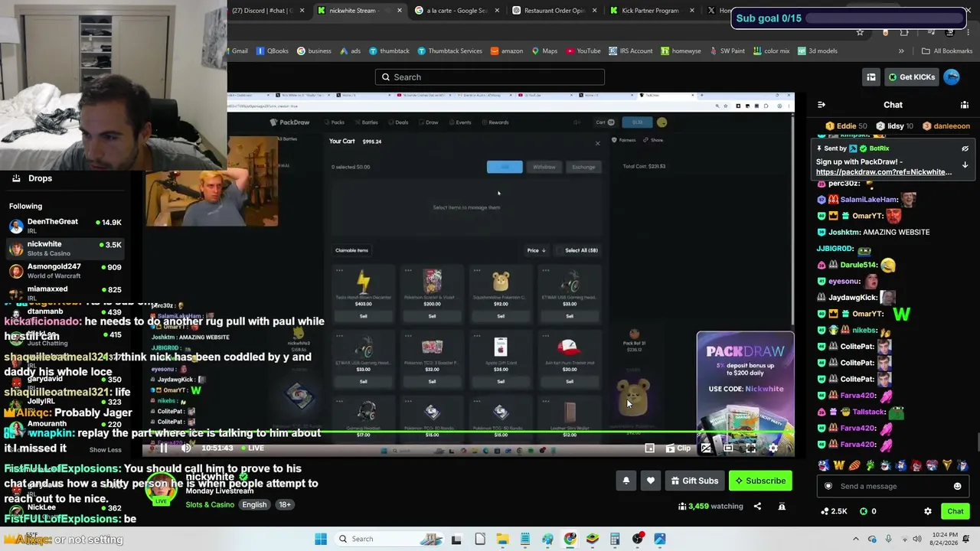The height and width of the screenshot is (551, 980).
Task: Share the stream via share icon
Action: 757,506
